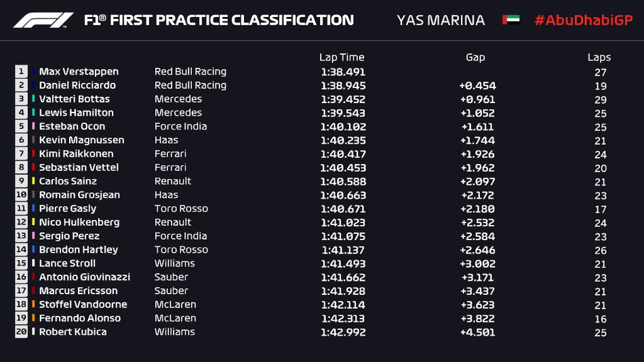Select Fernando Alonso's row name

(80, 318)
